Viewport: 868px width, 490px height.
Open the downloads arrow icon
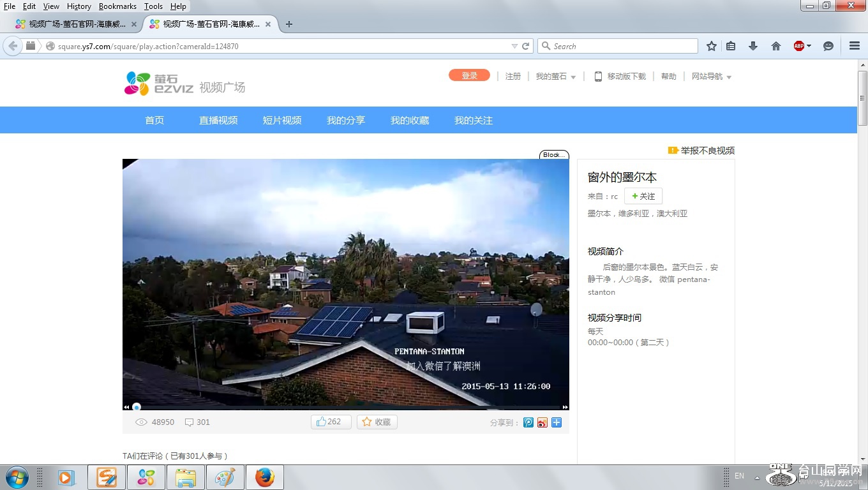coord(753,46)
